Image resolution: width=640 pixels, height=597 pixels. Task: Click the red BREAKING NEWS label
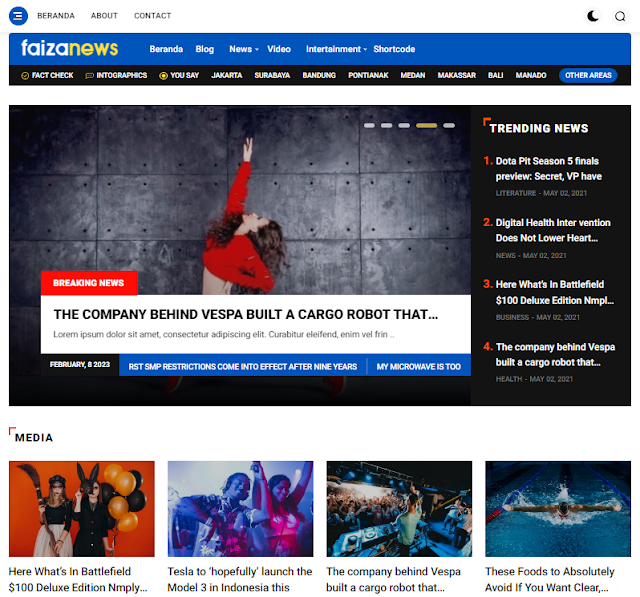(x=89, y=283)
